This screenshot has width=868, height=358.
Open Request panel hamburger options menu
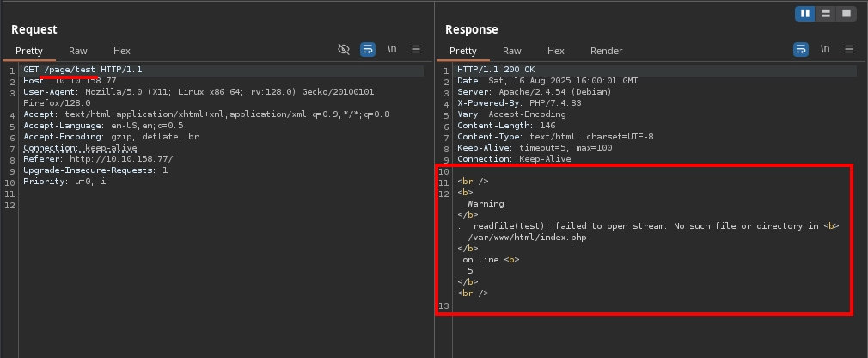416,50
